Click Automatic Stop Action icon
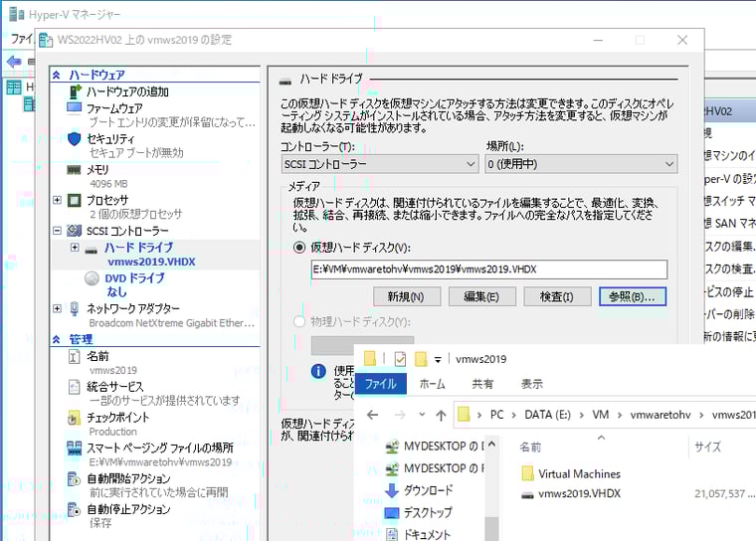Screen dimensions: 756x541 (x=74, y=510)
